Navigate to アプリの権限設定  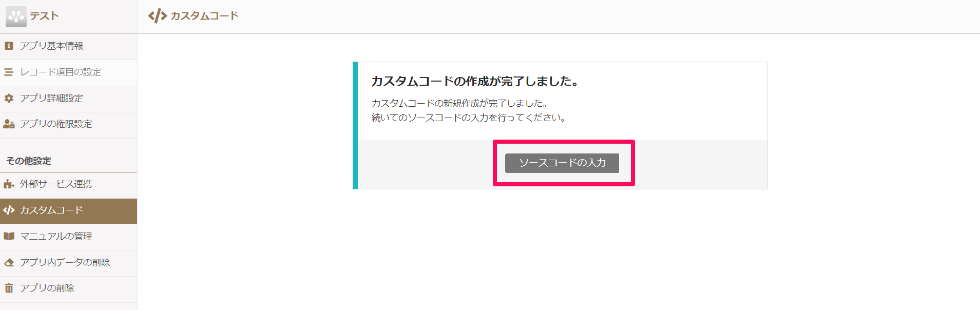coord(56,124)
